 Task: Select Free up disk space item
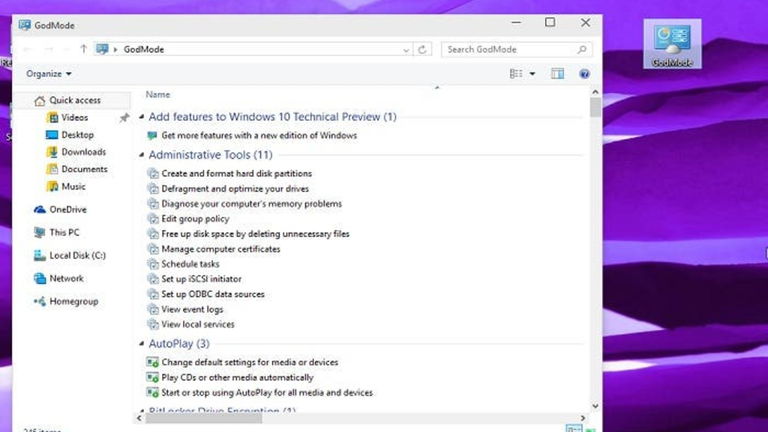[x=248, y=234]
